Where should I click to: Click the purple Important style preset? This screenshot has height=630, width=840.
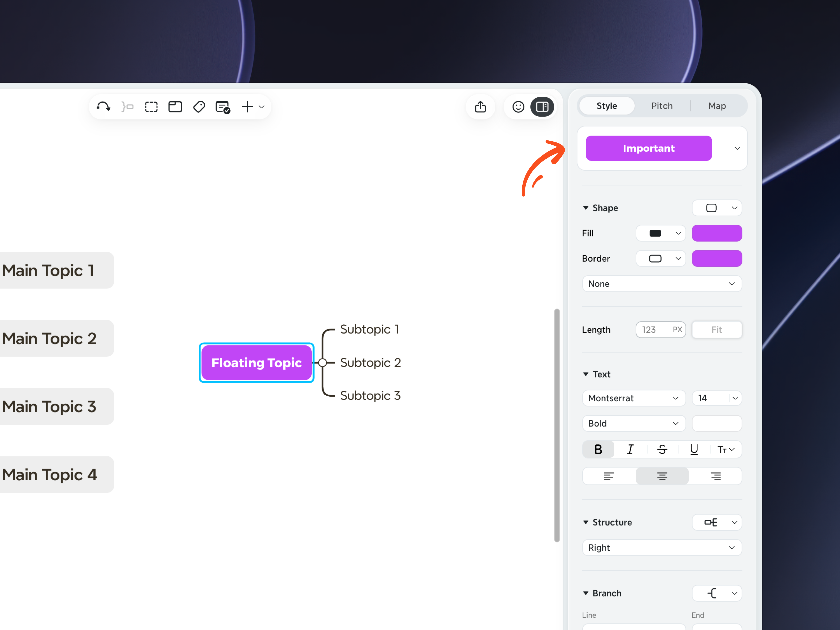pyautogui.click(x=649, y=148)
